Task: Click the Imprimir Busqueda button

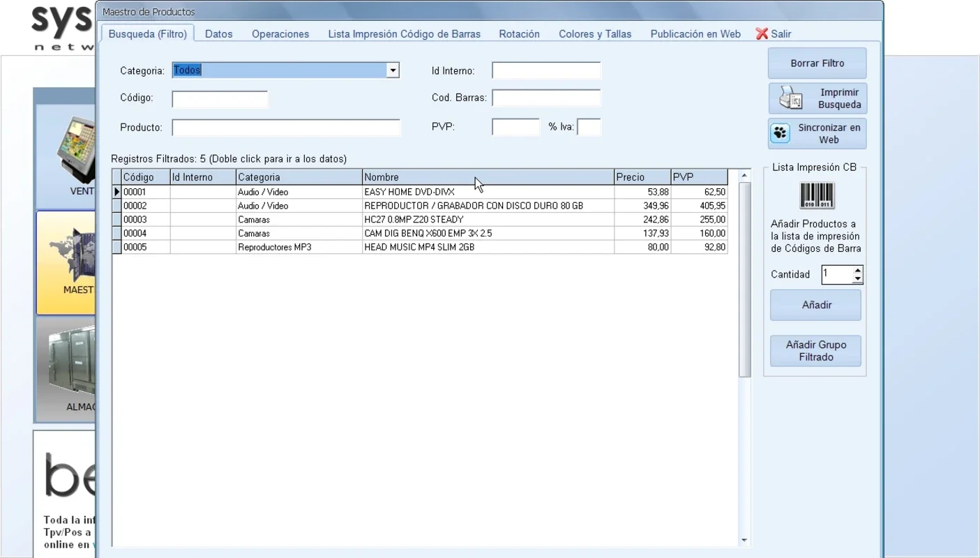Action: coord(817,98)
